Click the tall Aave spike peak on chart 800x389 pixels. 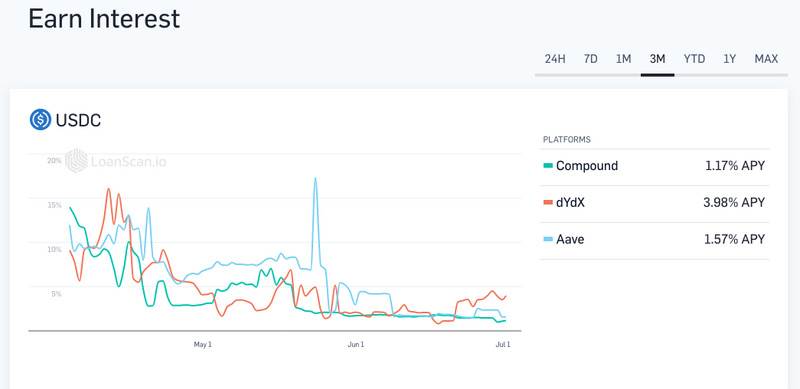click(315, 179)
